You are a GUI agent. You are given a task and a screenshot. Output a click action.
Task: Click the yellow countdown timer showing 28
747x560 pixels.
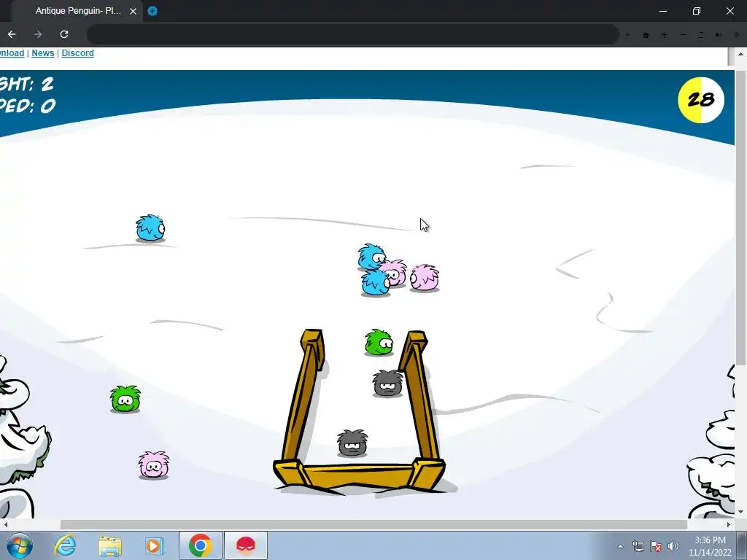tap(701, 100)
